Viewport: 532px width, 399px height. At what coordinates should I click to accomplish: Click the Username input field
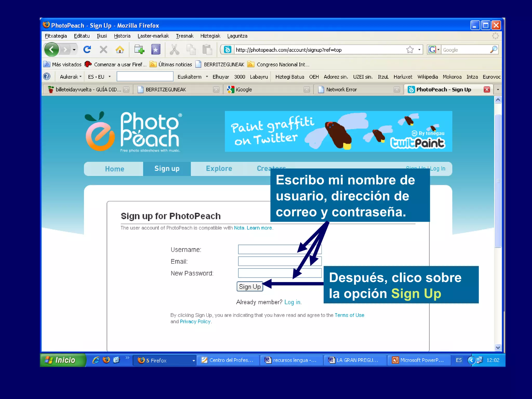pyautogui.click(x=280, y=249)
